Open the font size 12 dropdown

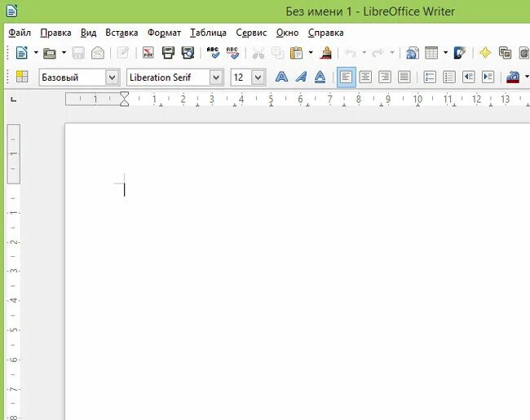point(258,77)
